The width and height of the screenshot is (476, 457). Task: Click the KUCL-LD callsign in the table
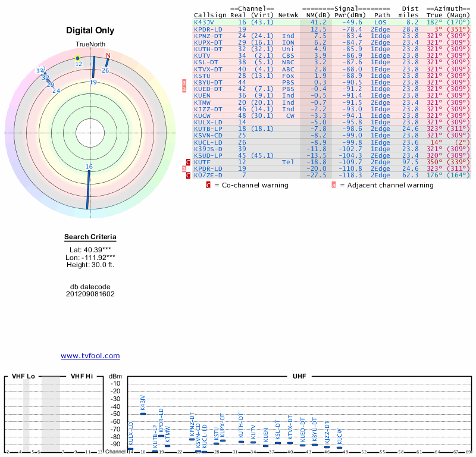tap(208, 142)
